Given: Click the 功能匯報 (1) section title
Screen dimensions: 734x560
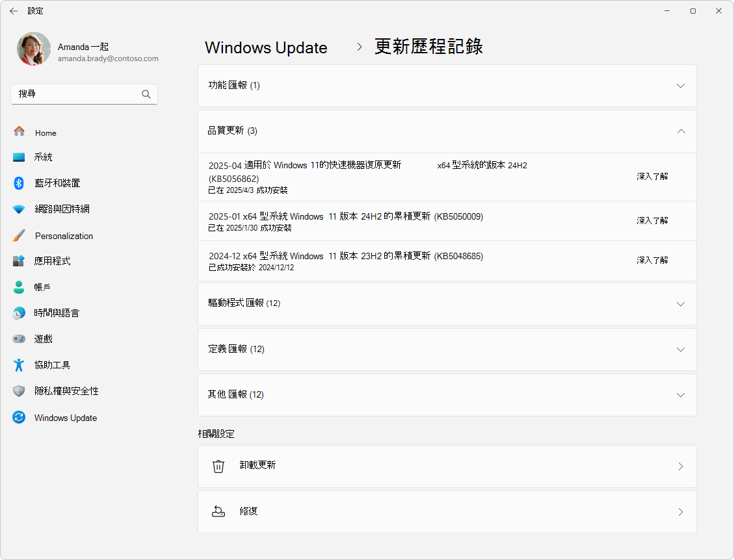Looking at the screenshot, I should (x=234, y=85).
